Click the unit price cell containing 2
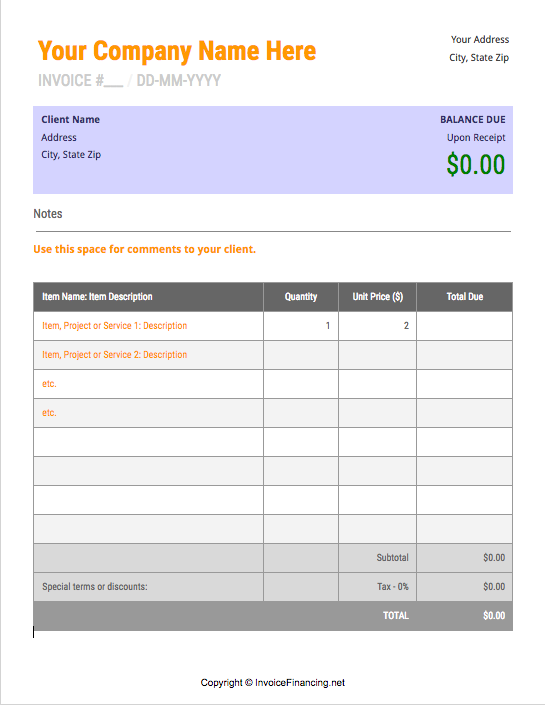Screen dimensions: 545x705 tap(377, 326)
